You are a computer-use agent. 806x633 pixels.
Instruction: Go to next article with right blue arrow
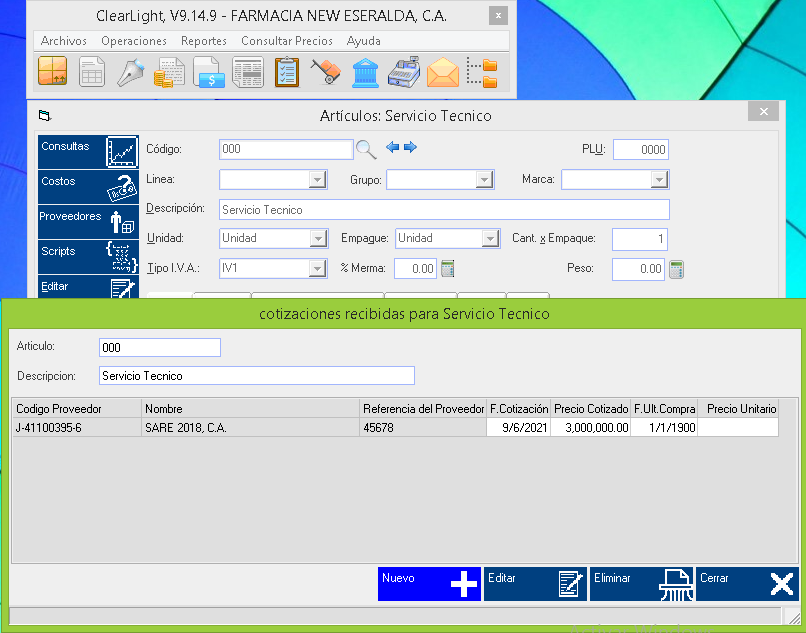(x=411, y=148)
